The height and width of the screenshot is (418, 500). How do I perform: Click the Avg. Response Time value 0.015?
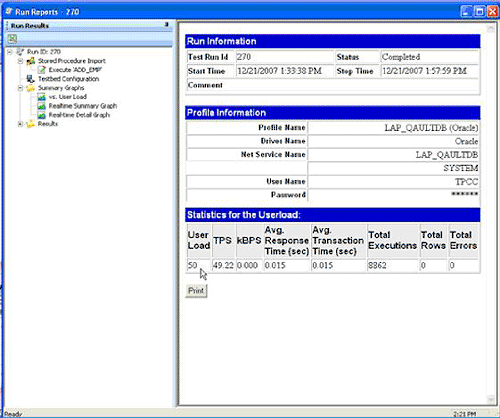click(x=275, y=265)
